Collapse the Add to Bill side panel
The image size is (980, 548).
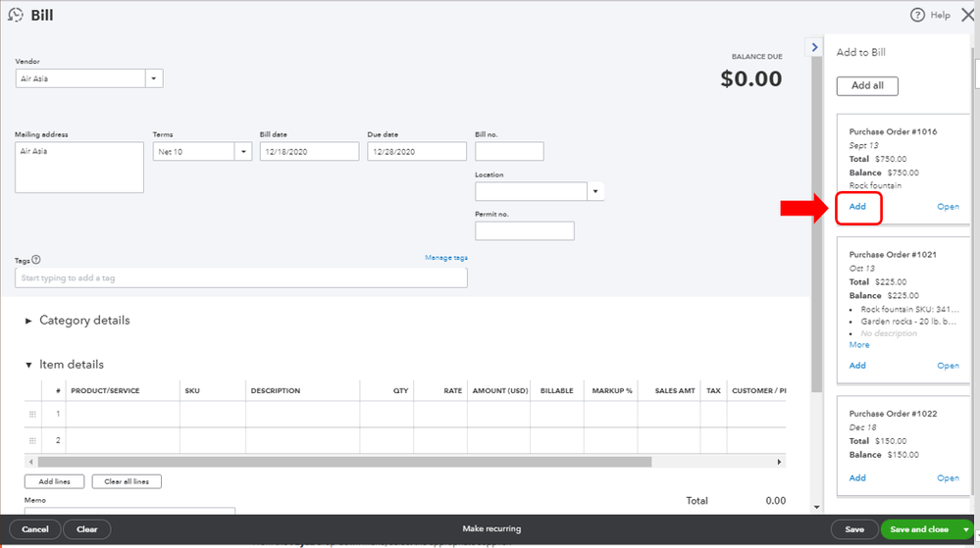[x=813, y=47]
